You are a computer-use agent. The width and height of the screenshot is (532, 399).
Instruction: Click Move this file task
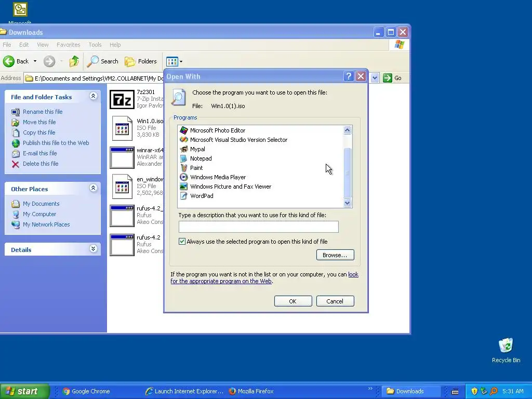point(39,122)
